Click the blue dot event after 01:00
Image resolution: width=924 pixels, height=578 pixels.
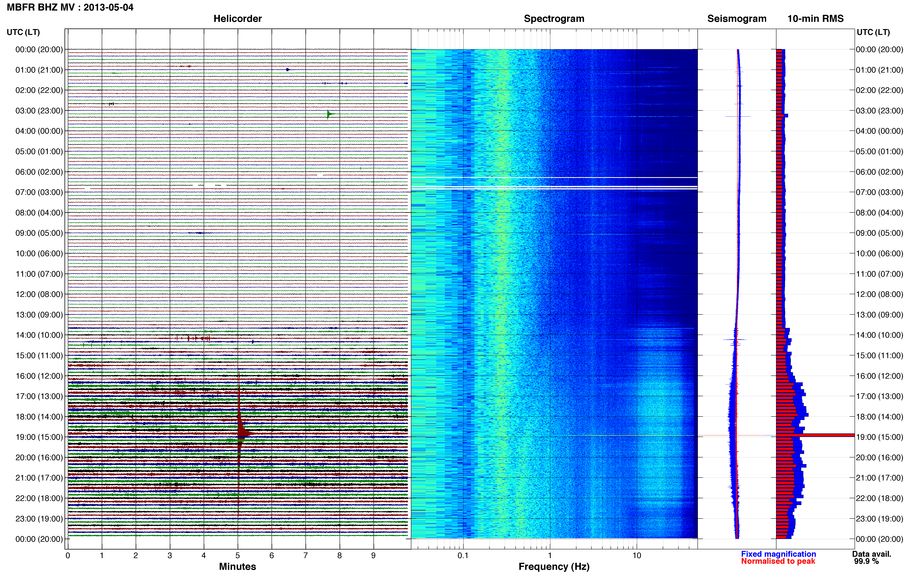tap(288, 70)
